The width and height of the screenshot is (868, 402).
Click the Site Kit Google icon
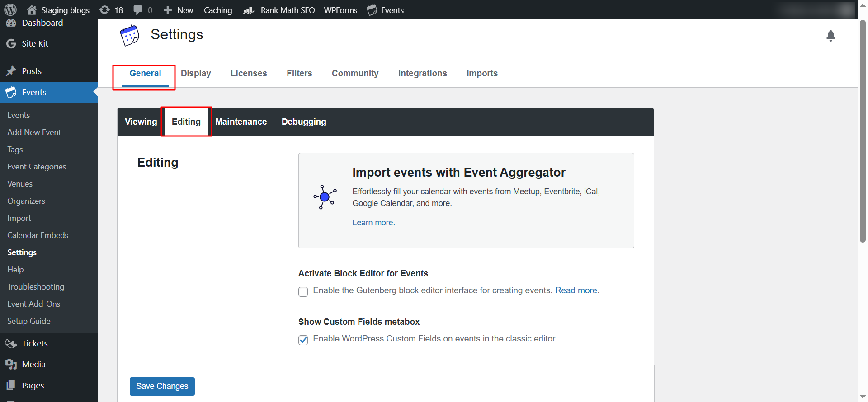[11, 43]
